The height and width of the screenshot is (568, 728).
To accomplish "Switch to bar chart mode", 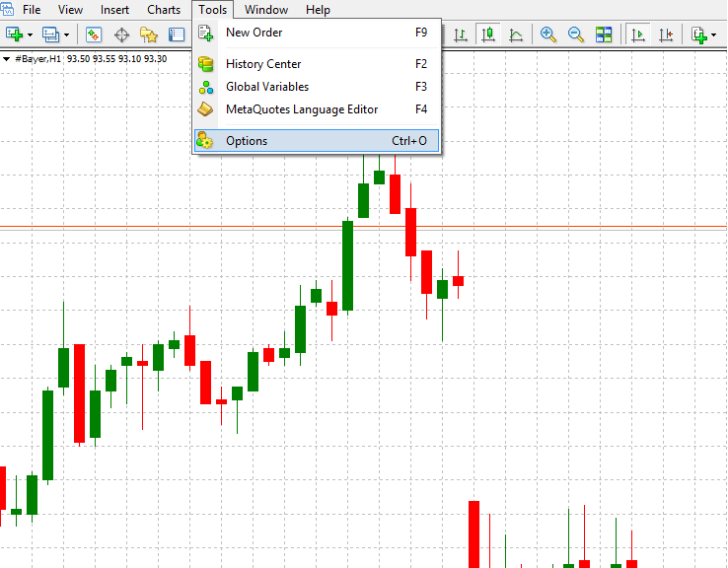I will (460, 35).
